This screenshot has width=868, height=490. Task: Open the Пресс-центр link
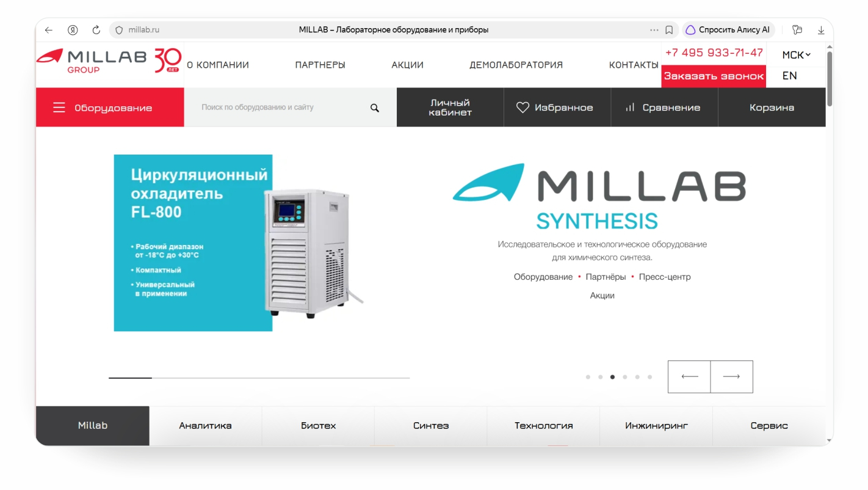click(x=665, y=277)
